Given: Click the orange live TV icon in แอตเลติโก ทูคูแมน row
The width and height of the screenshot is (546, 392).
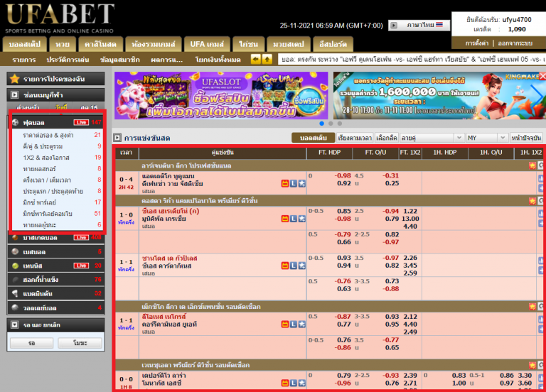Looking at the screenshot, I should coord(285,183).
